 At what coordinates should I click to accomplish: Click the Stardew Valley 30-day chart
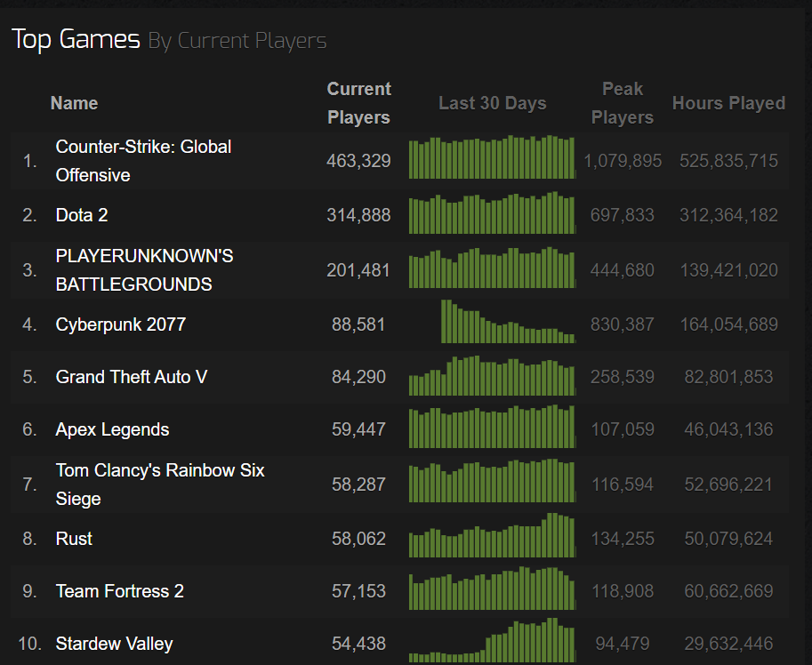click(x=492, y=641)
